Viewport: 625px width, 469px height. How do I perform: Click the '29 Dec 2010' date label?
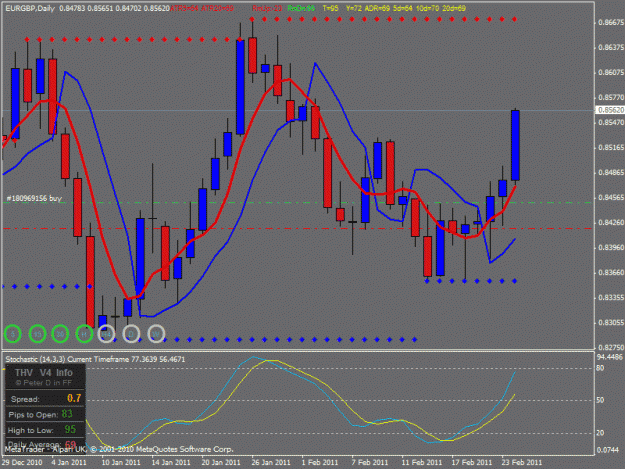(x=22, y=462)
